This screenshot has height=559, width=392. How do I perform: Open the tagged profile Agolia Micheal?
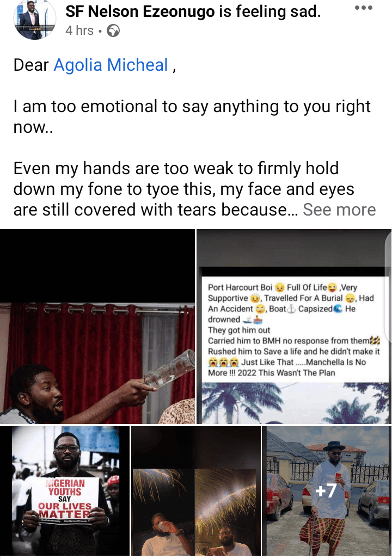pos(111,65)
